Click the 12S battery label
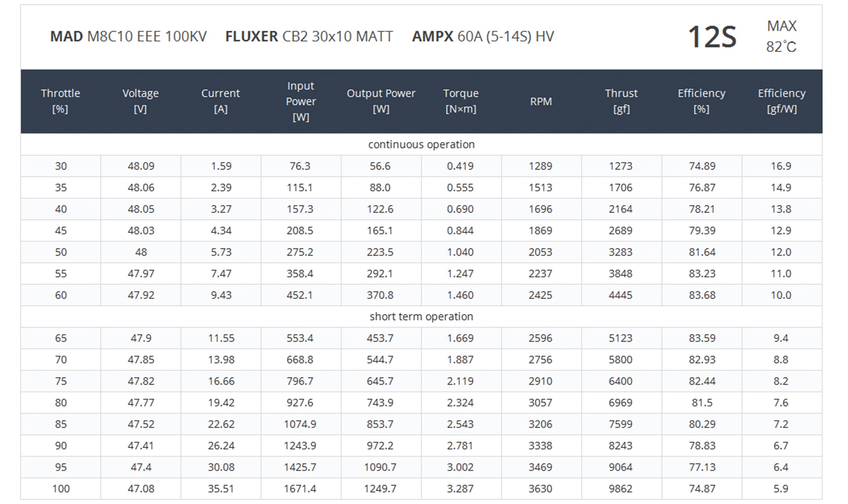 [712, 37]
